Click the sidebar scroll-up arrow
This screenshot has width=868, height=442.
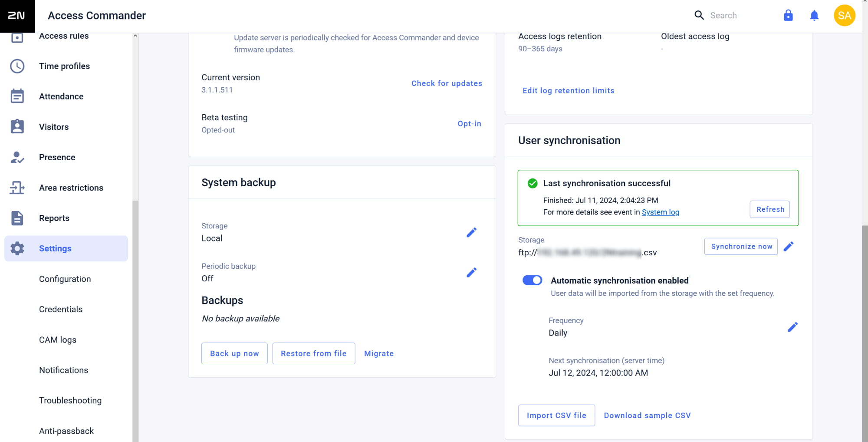[135, 36]
